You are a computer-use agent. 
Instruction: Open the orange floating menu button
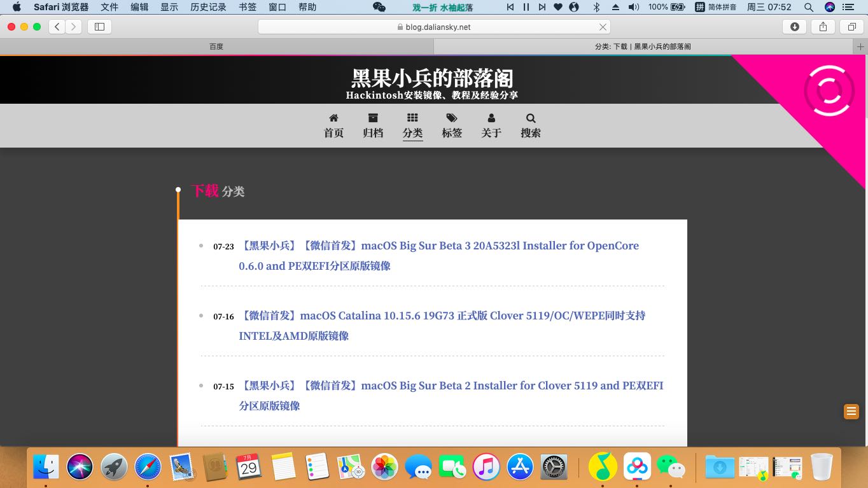coord(851,411)
